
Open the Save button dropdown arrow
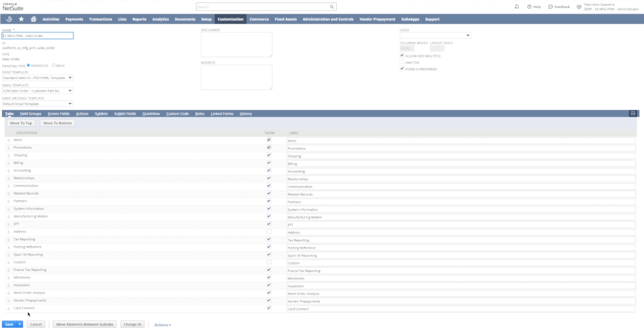click(19, 324)
